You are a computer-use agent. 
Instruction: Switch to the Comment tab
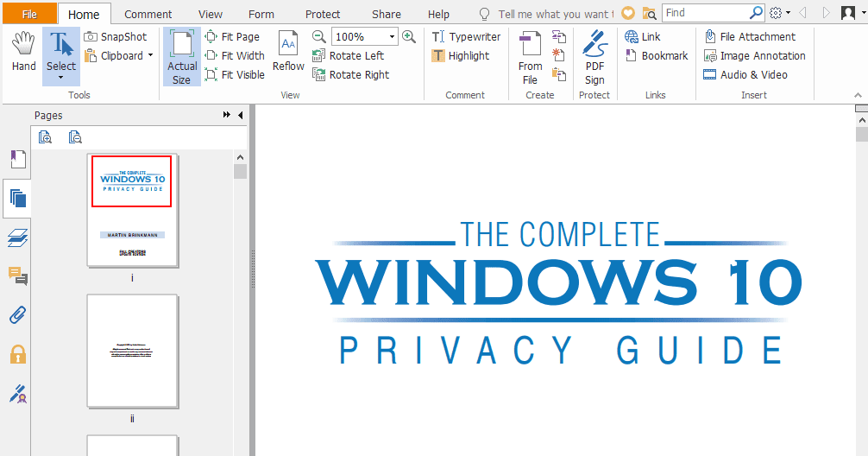148,14
